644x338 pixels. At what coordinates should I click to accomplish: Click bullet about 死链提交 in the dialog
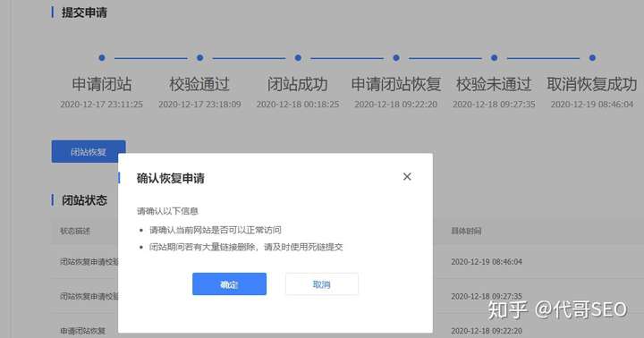click(246, 247)
